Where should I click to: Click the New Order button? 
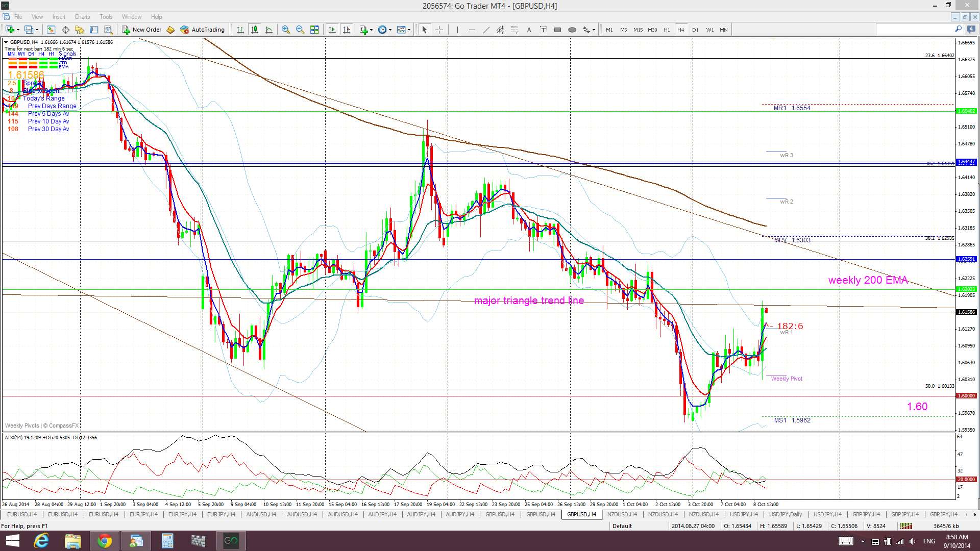coord(141,30)
